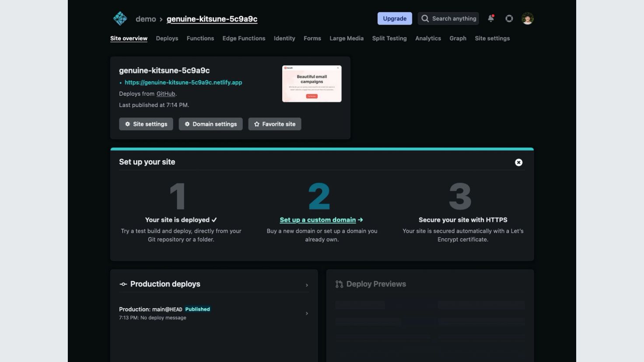Click the 'Last published at 7:14 PM' text

point(154,105)
